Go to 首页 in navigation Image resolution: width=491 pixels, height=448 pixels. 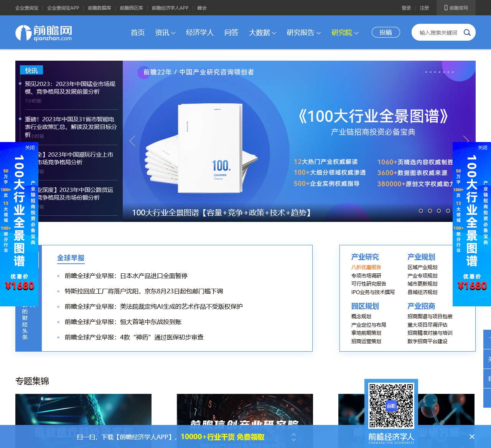138,33
